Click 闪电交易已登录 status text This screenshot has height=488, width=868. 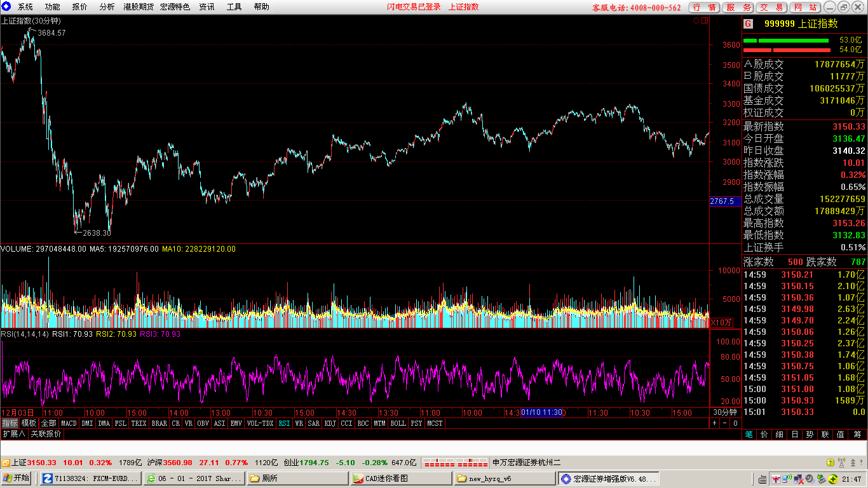[414, 7]
